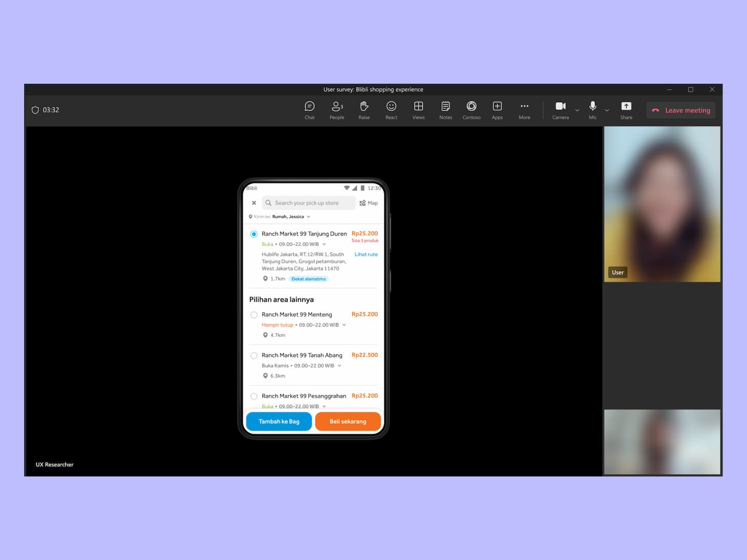Click the 4.7km distance pin icon

tap(265, 335)
